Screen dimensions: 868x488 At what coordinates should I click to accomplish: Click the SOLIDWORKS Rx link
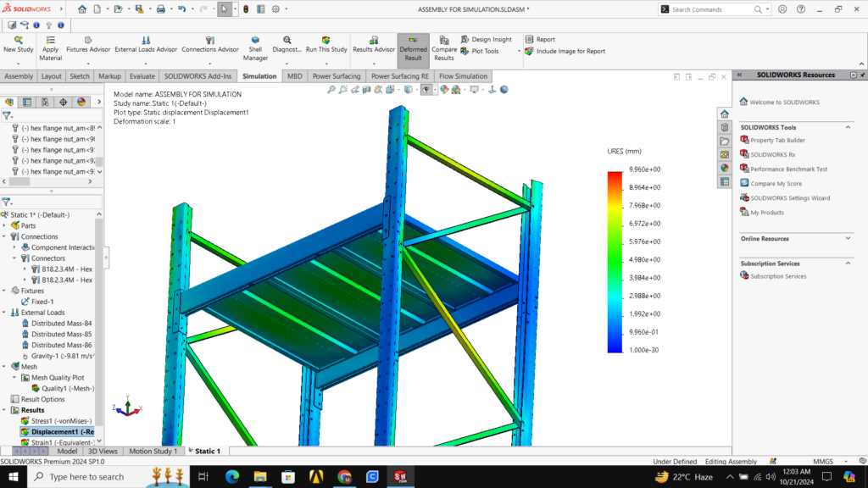772,154
